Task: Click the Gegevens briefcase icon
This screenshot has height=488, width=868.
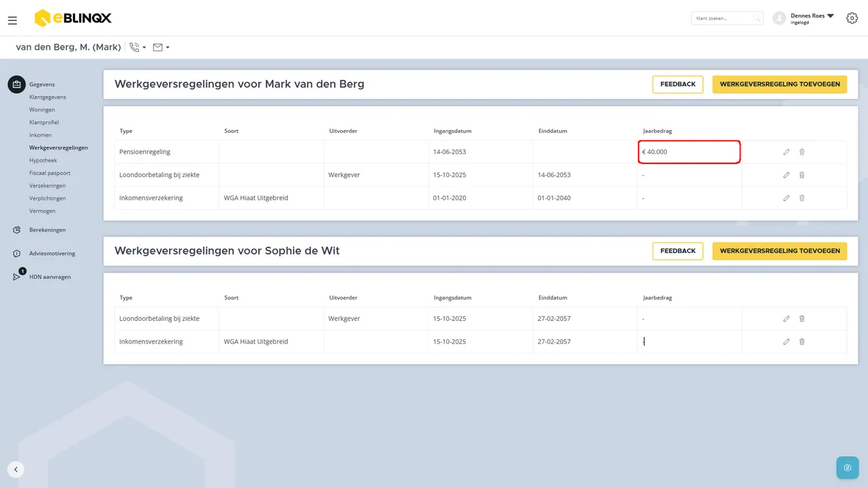Action: (17, 85)
